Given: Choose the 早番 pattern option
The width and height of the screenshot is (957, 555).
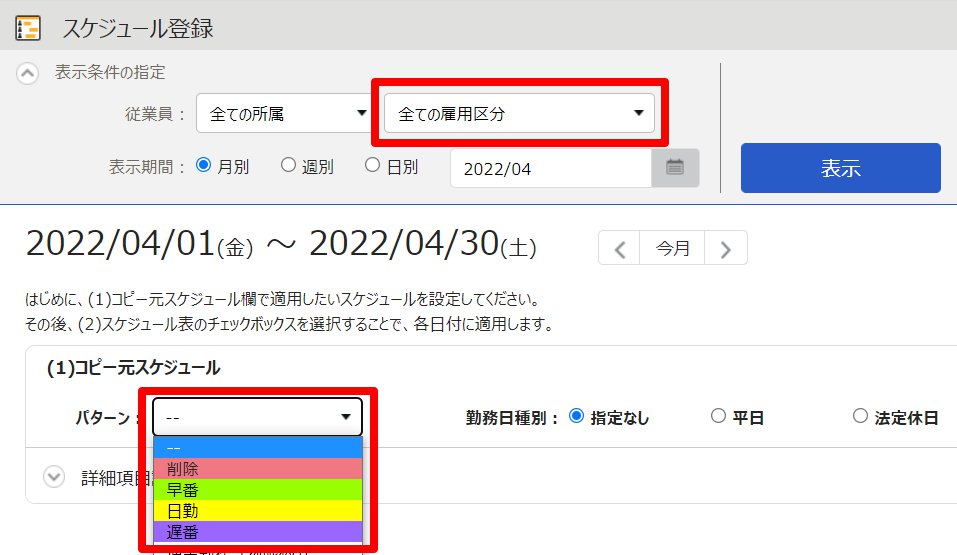Looking at the screenshot, I should [258, 490].
